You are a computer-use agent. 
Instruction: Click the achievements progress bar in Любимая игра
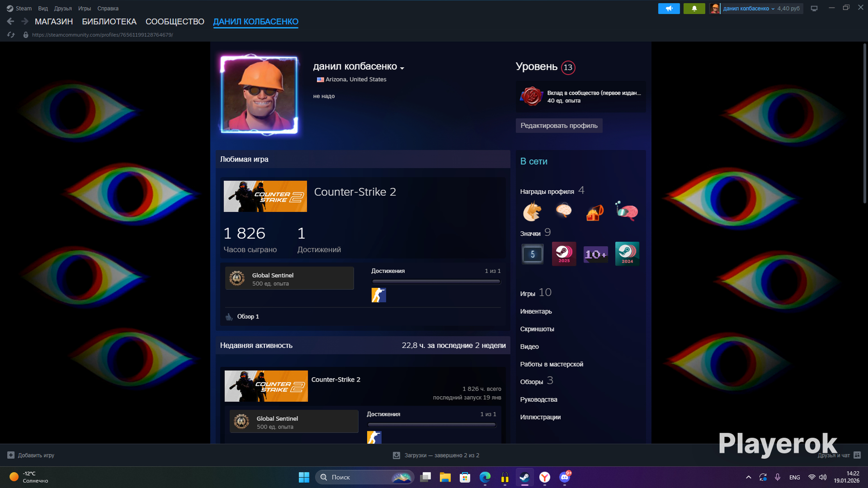point(436,282)
